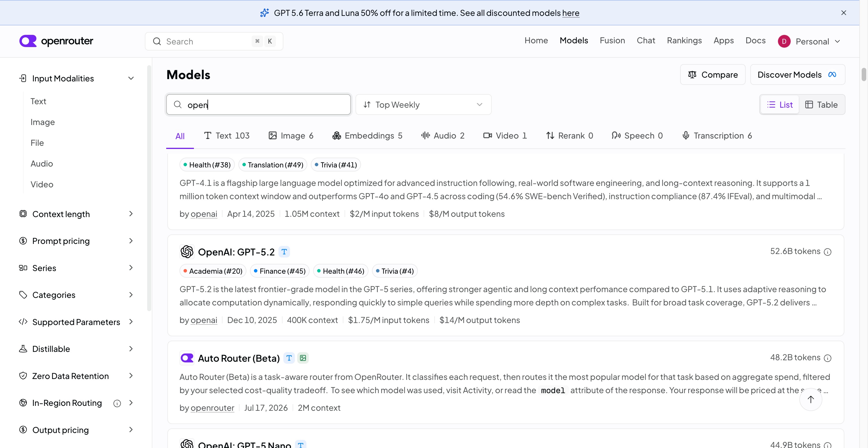Select the Transcription 6 tab
The width and height of the screenshot is (868, 448).
click(717, 135)
